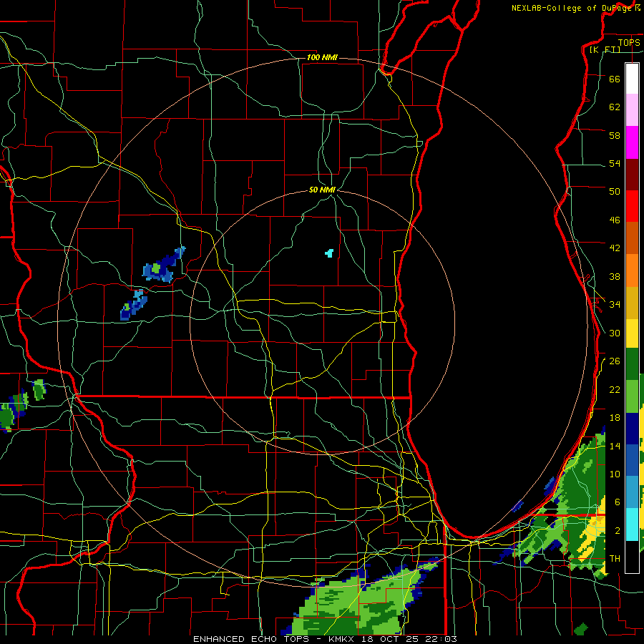The height and width of the screenshot is (644, 644).
Task: Click the legend value "2"
Action: 618,531
